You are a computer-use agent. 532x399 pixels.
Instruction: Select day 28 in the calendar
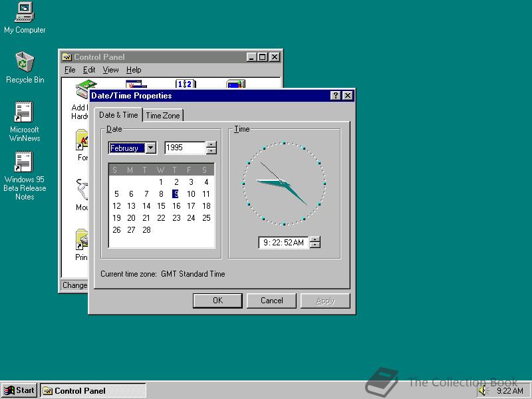(146, 229)
